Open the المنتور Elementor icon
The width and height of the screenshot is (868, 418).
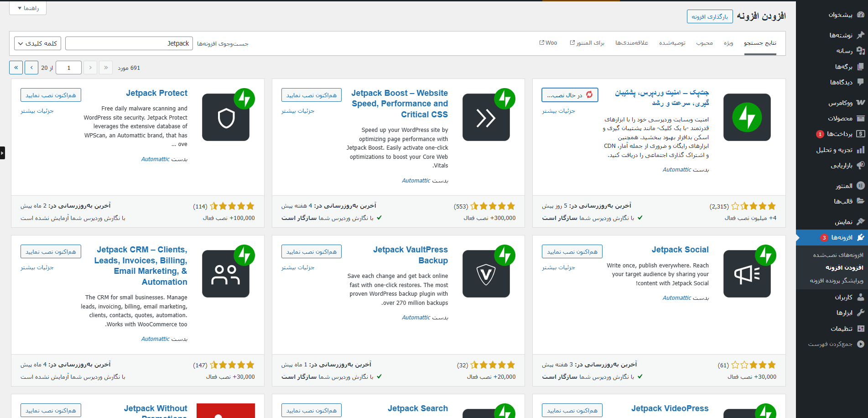pos(860,186)
